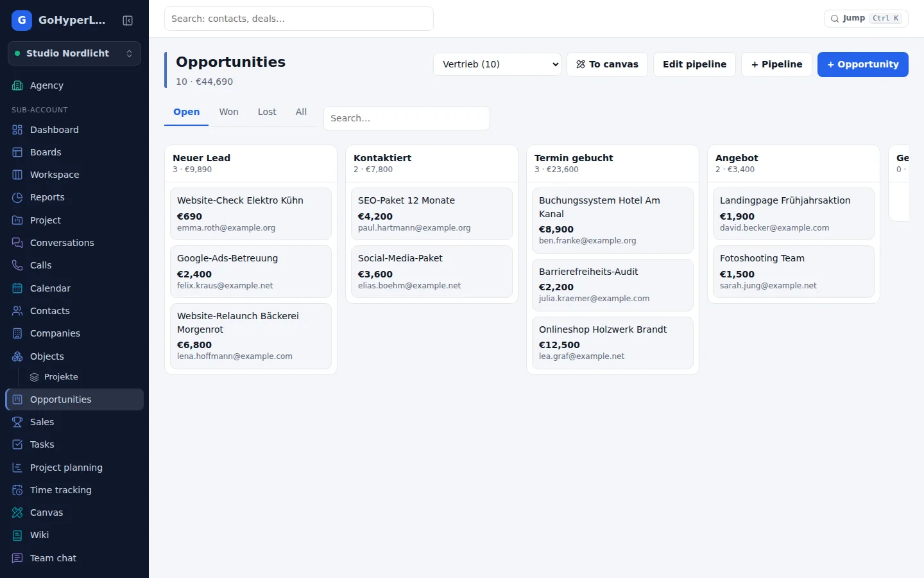Open Reports pie chart icon
The height and width of the screenshot is (578, 924).
click(17, 197)
